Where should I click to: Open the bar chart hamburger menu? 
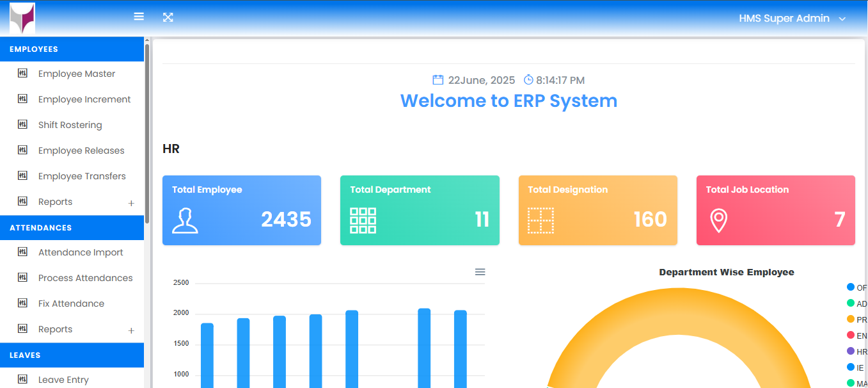click(x=480, y=272)
